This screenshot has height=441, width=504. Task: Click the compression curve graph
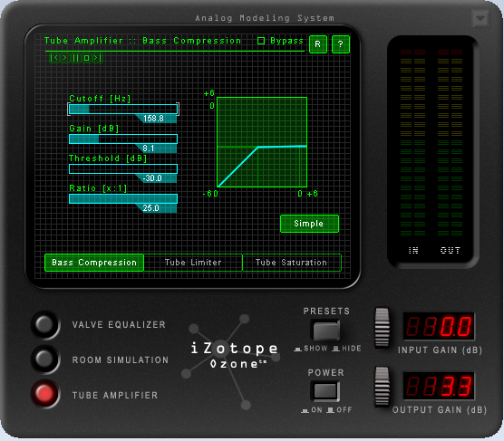262,142
